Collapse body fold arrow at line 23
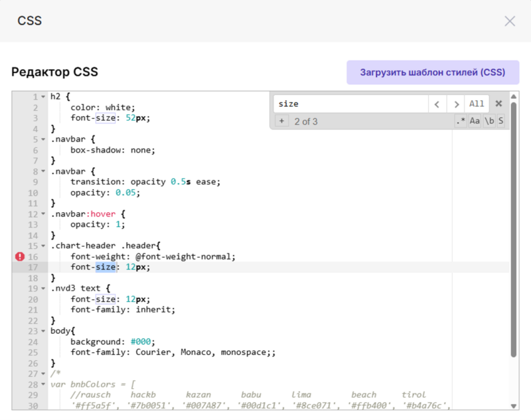The image size is (531, 420). [43, 331]
